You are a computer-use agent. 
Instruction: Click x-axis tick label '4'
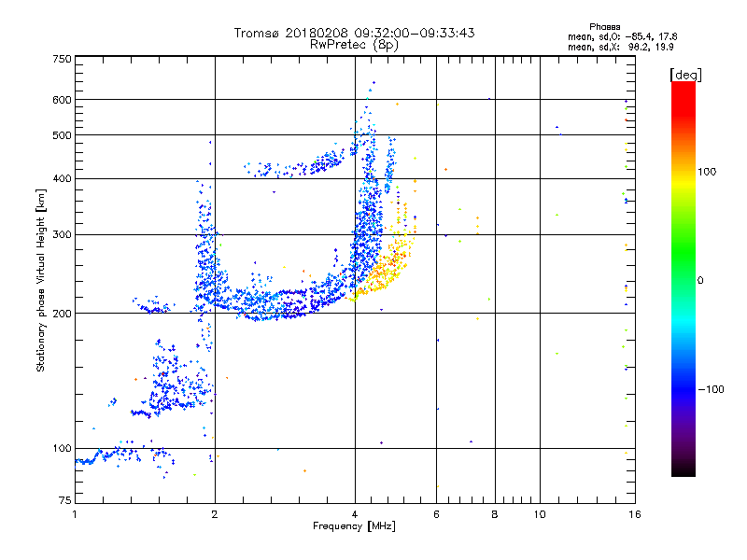(355, 514)
